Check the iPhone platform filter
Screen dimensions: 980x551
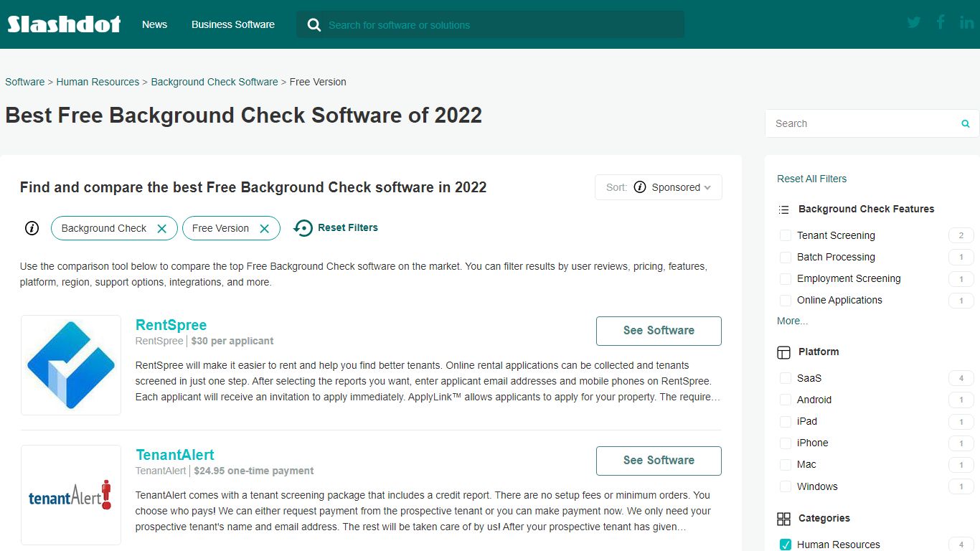[786, 443]
